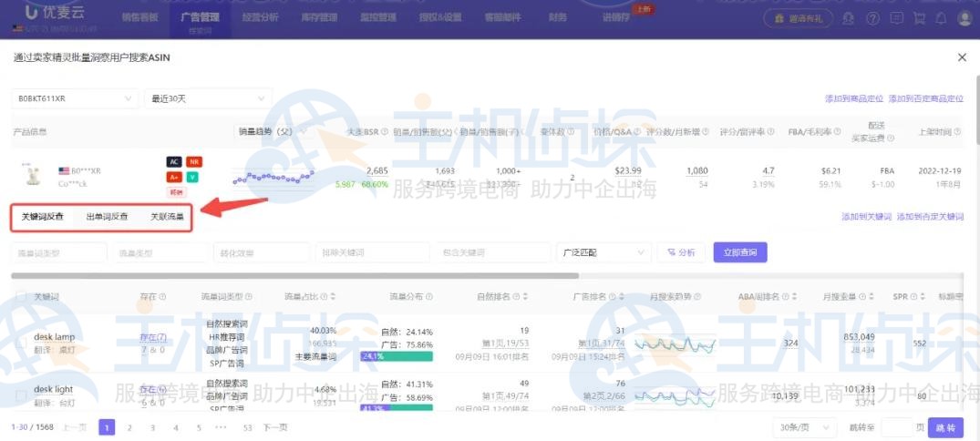Tick the checkbox for desk lamp row

coord(21,343)
